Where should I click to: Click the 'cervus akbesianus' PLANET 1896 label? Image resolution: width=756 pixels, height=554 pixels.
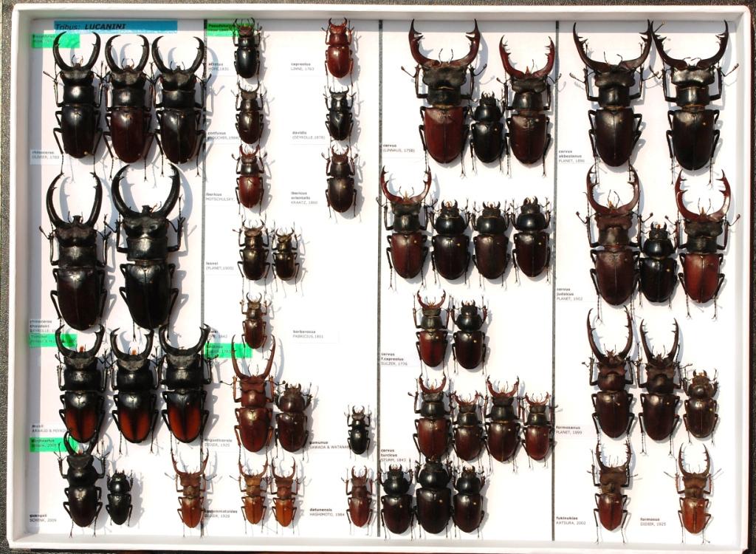571,156
